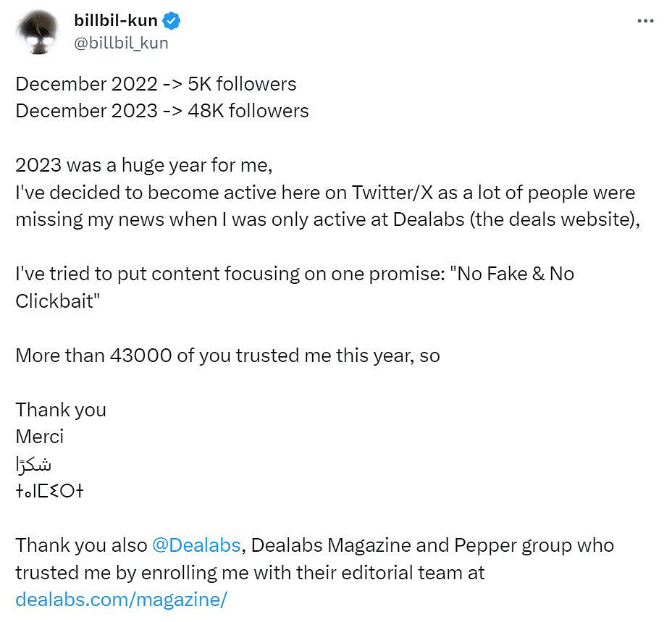Click the "No Fake & No" quoted text
Screen dimensions: 672x622
pyautogui.click(x=513, y=274)
